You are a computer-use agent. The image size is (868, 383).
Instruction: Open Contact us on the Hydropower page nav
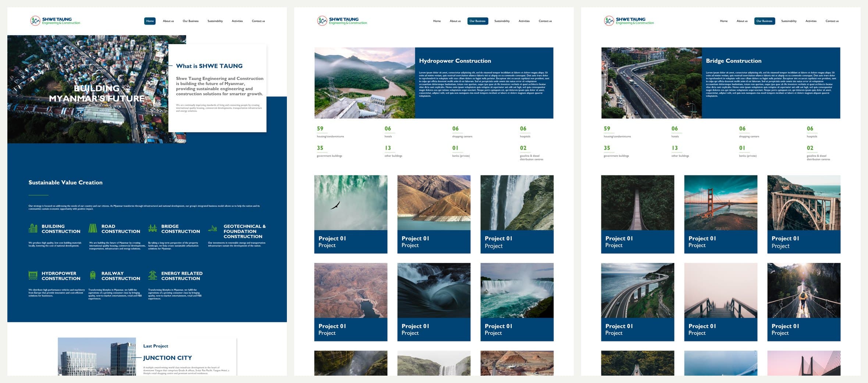545,21
